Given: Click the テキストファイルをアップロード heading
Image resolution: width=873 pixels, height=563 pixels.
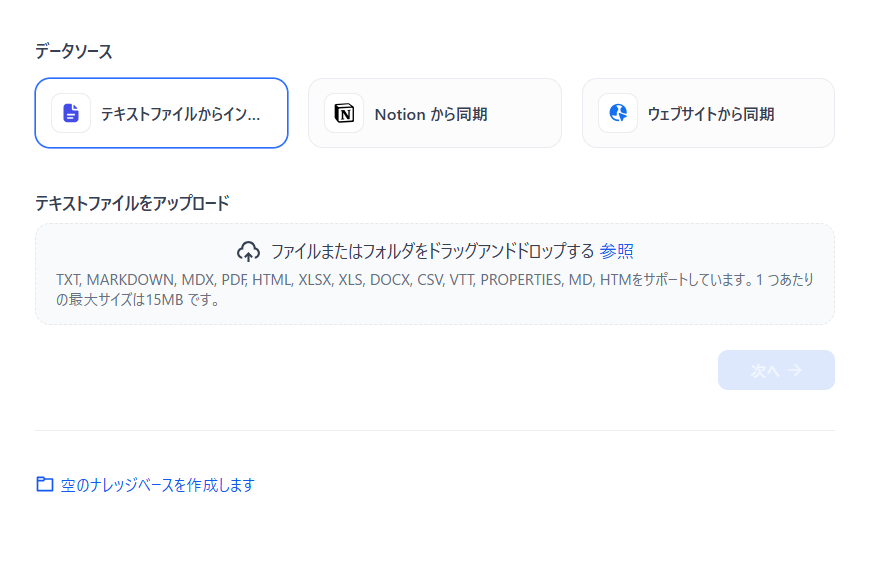Looking at the screenshot, I should click(132, 203).
